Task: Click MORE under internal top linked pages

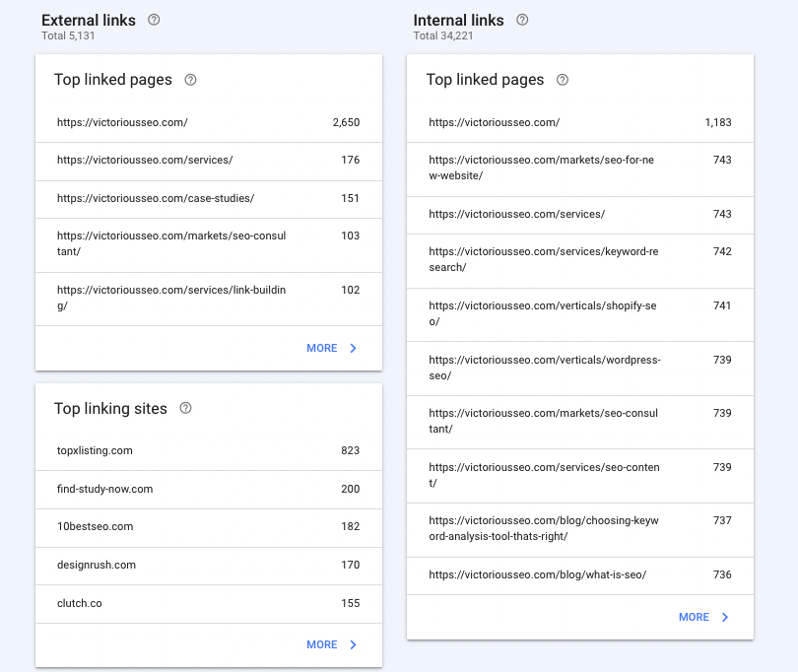Action: (694, 618)
